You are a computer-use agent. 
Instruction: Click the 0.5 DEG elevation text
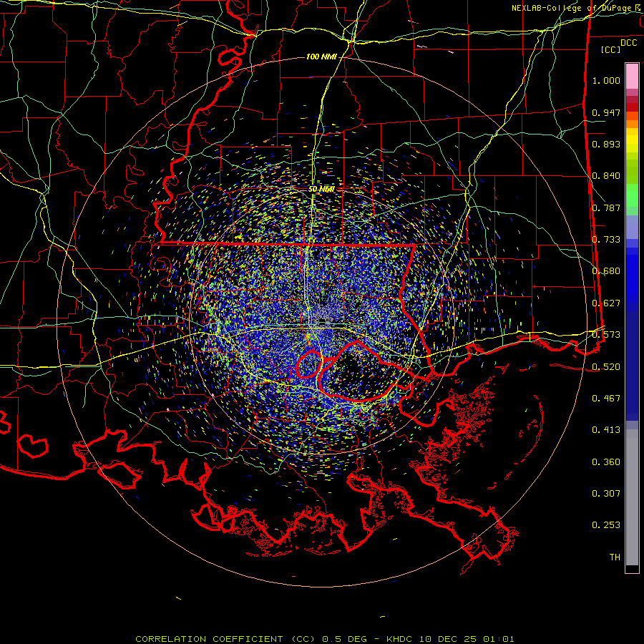pyautogui.click(x=344, y=639)
